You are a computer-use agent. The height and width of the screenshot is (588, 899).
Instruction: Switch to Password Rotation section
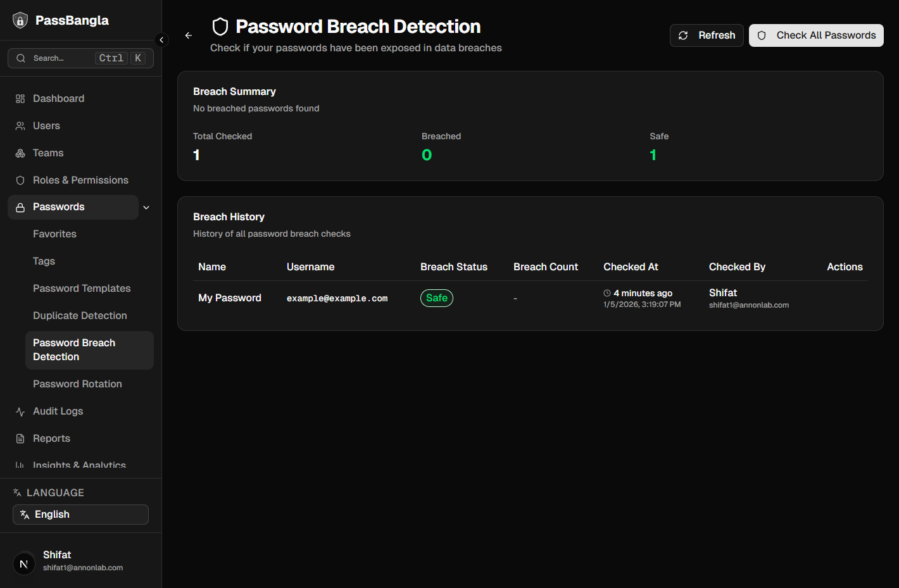[77, 384]
